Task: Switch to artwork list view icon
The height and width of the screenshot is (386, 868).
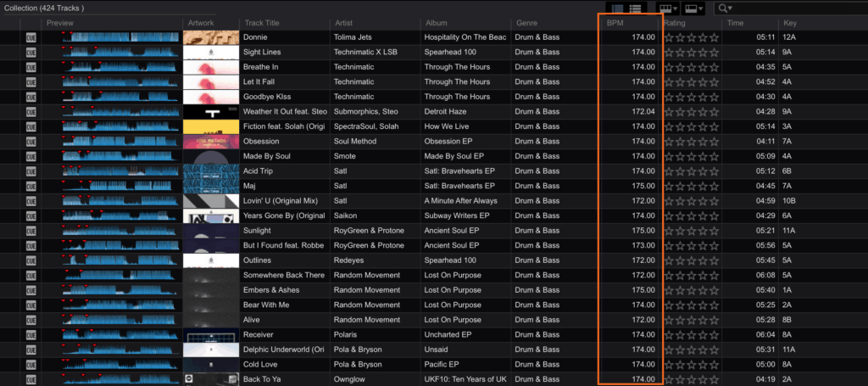Action: coord(618,8)
